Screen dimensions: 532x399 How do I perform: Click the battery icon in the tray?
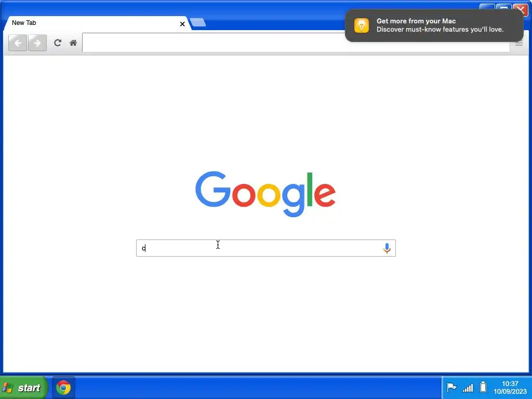(483, 387)
